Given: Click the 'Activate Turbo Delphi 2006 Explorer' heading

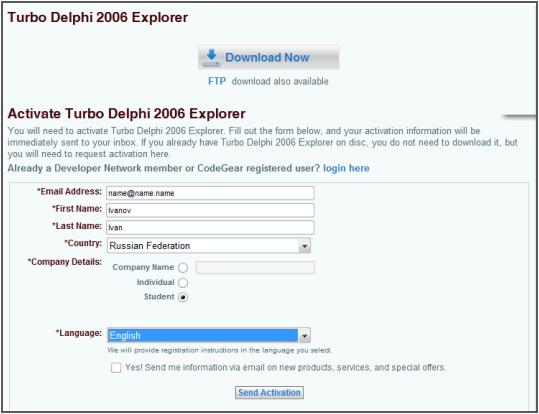Looking at the screenshot, I should [126, 113].
